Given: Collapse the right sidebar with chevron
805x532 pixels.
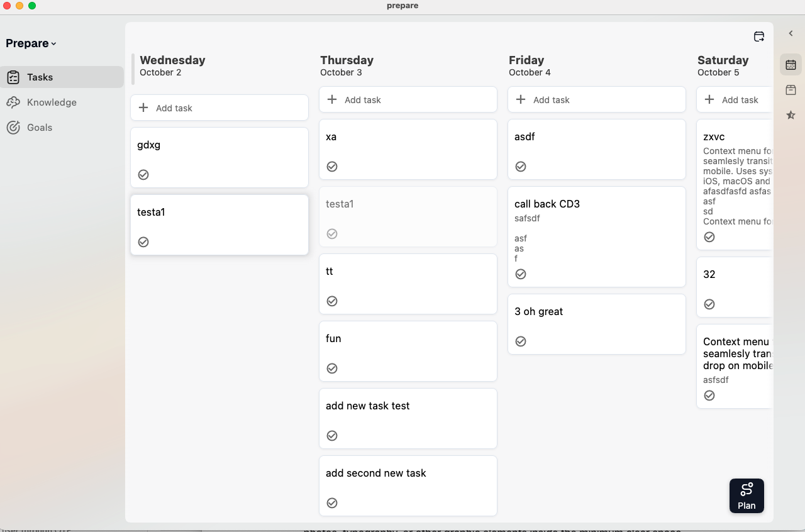Looking at the screenshot, I should 791,33.
